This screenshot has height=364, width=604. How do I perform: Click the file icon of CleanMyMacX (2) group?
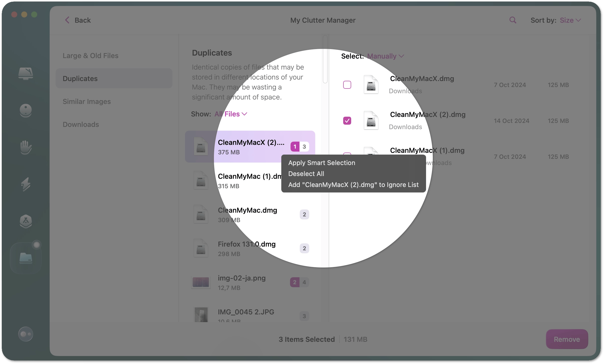tap(201, 146)
